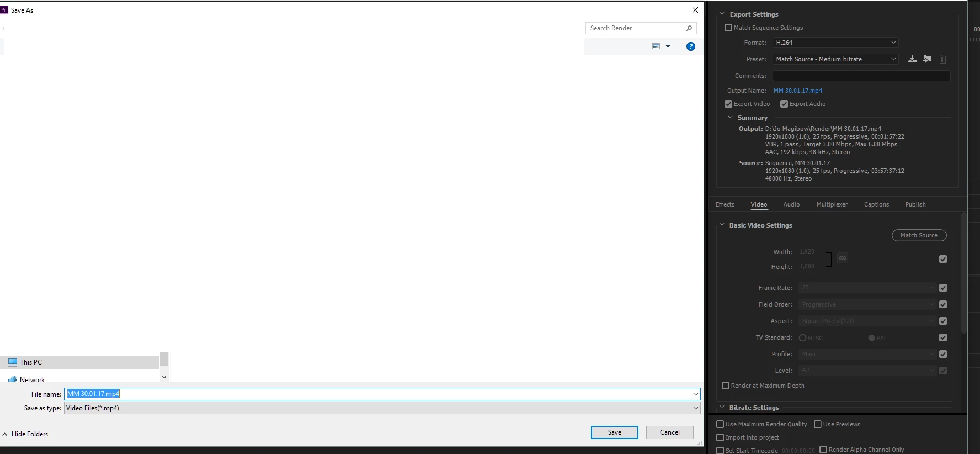The width and height of the screenshot is (980, 454).
Task: Collapse Bitrate Settings section
Action: (722, 407)
